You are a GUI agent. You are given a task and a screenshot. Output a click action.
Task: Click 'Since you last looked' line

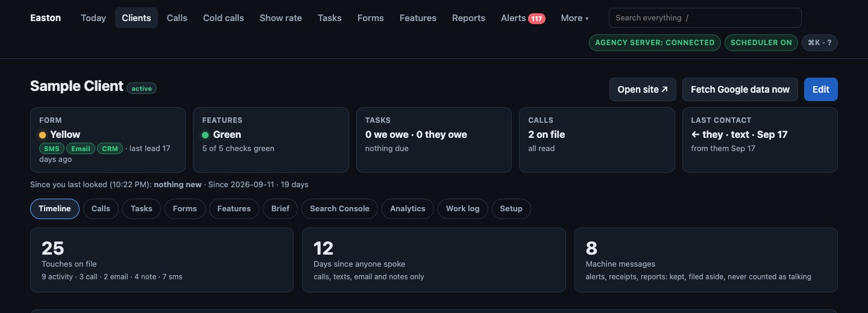click(169, 185)
